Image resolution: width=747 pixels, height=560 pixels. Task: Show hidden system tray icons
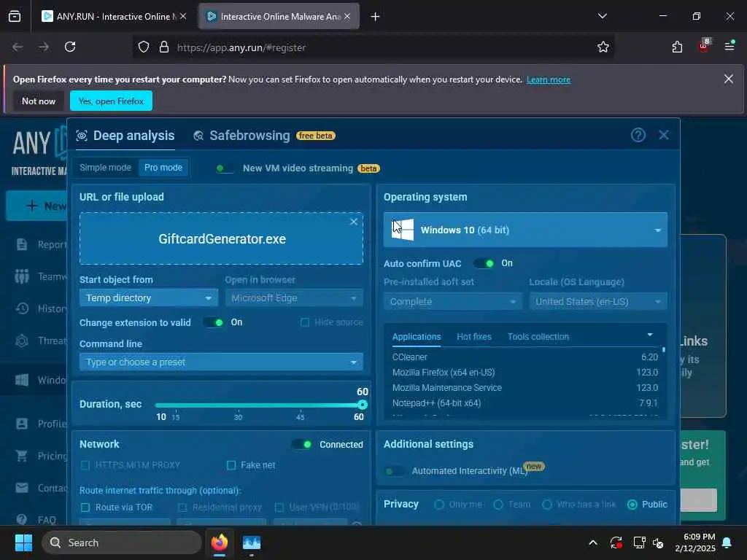click(x=592, y=542)
